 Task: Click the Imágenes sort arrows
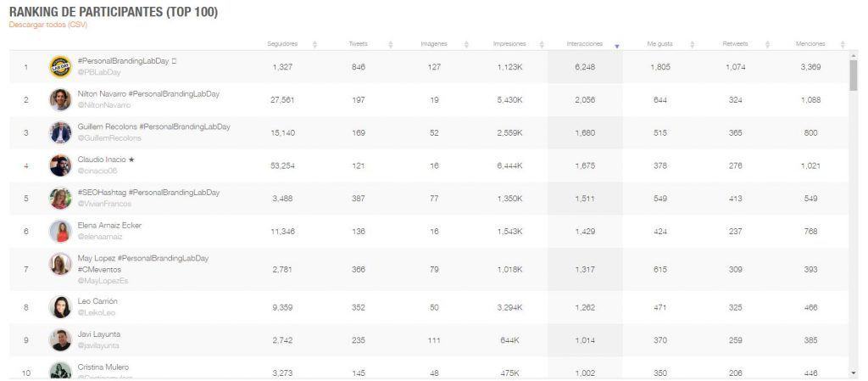(x=466, y=44)
